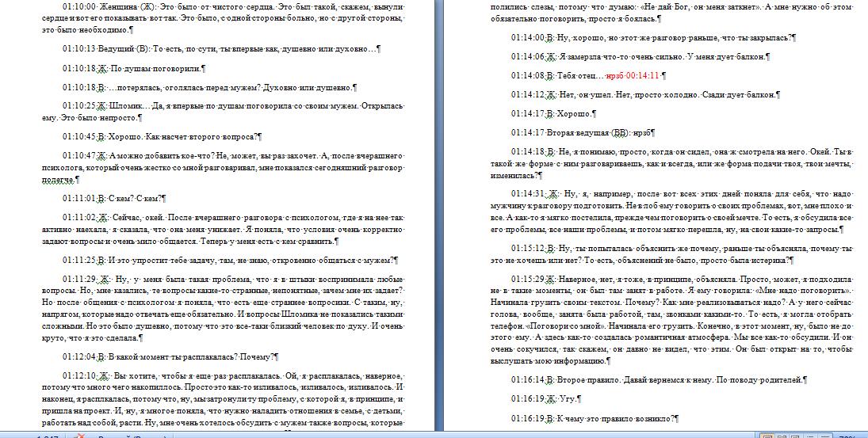The image size is (868, 438).
Task: Click the word 'Шломик…' at 01:10:25
Action: 129,105
